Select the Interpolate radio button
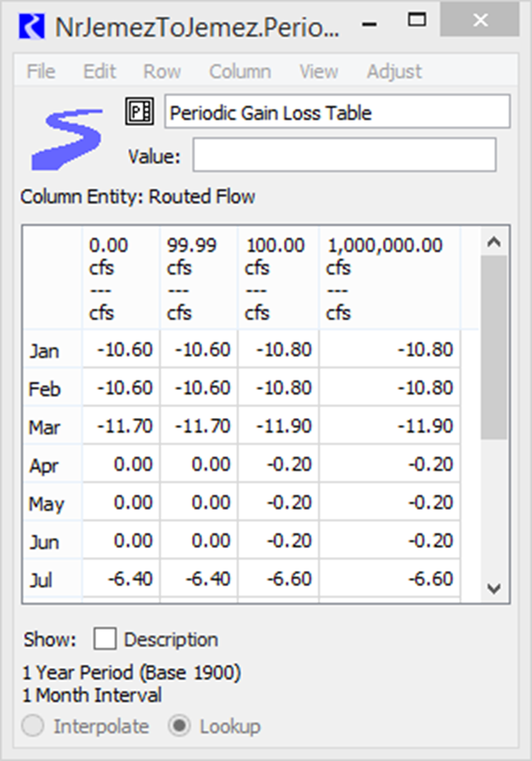 [x=33, y=726]
